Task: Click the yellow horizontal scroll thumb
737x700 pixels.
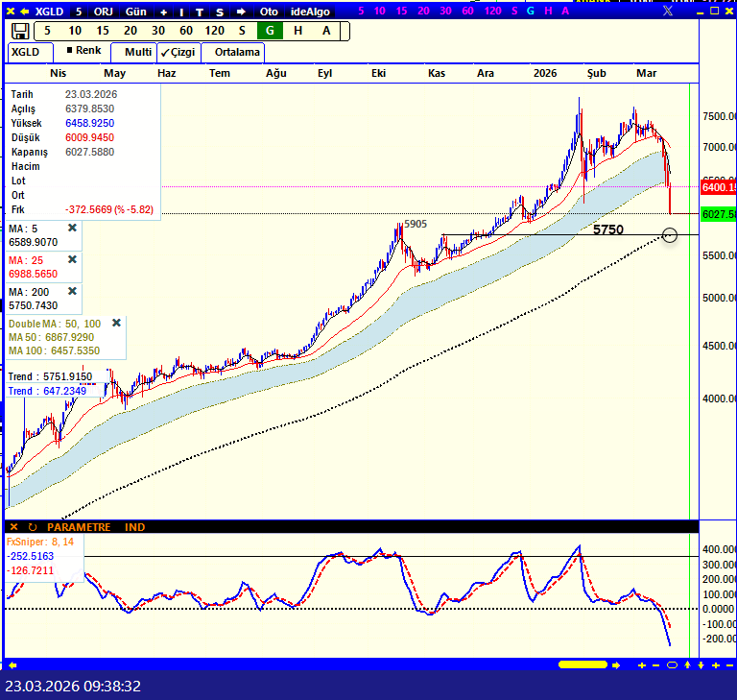Action: (582, 664)
